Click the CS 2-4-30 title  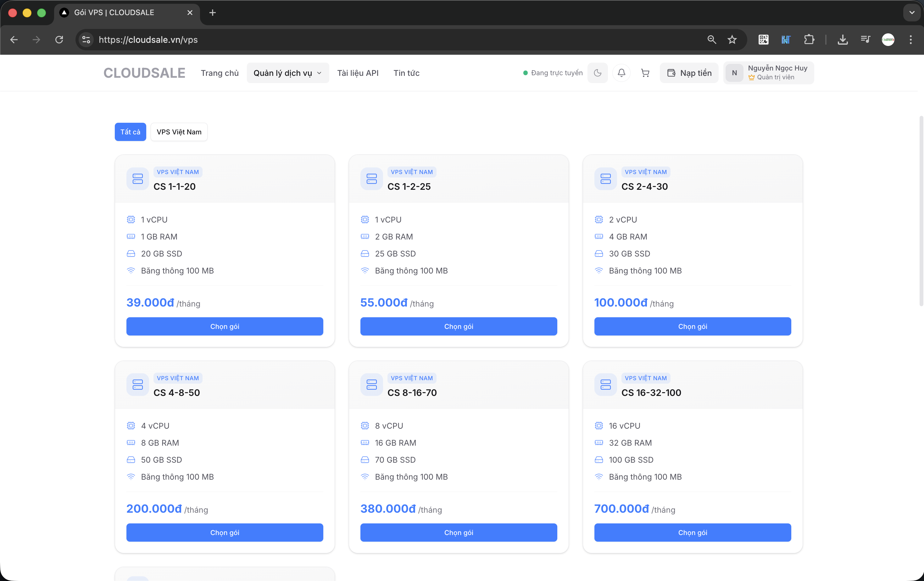(645, 187)
